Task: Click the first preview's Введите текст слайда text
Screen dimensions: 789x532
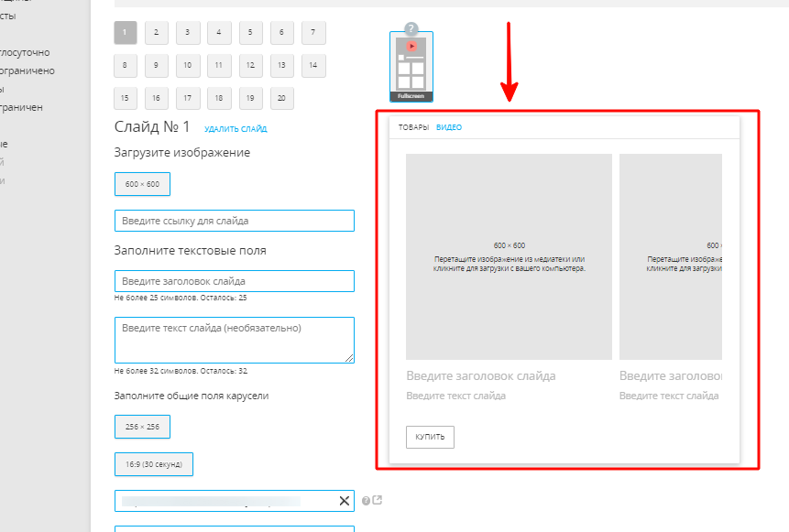Action: point(455,396)
